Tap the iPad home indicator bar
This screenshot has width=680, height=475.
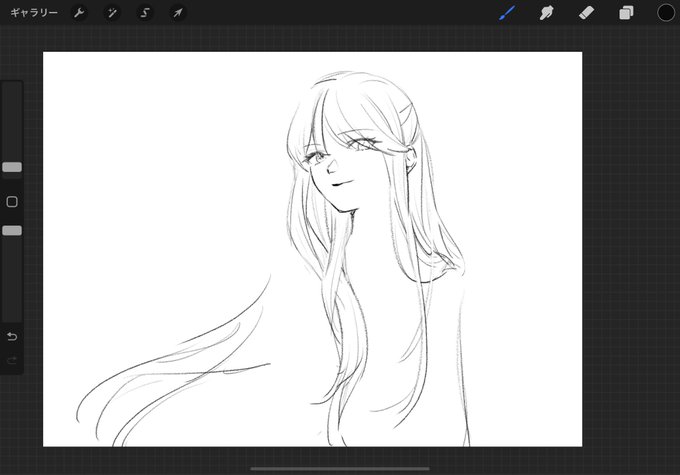click(340, 468)
